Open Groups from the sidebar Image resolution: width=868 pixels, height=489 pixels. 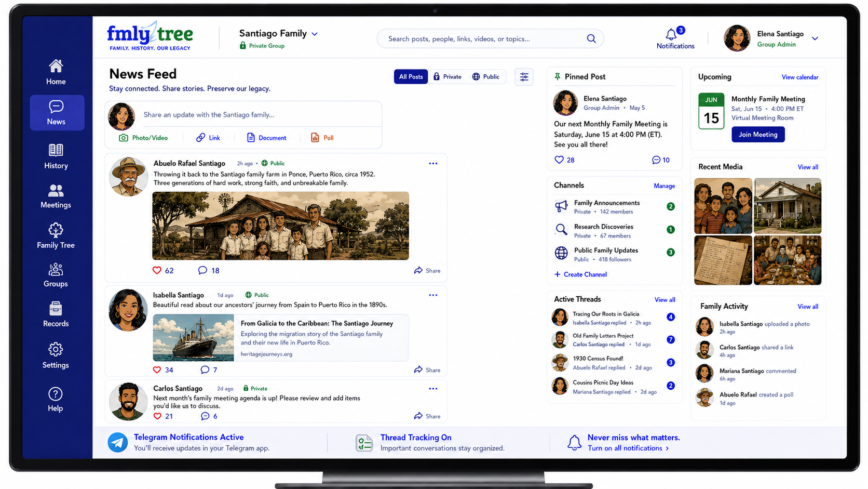(56, 275)
